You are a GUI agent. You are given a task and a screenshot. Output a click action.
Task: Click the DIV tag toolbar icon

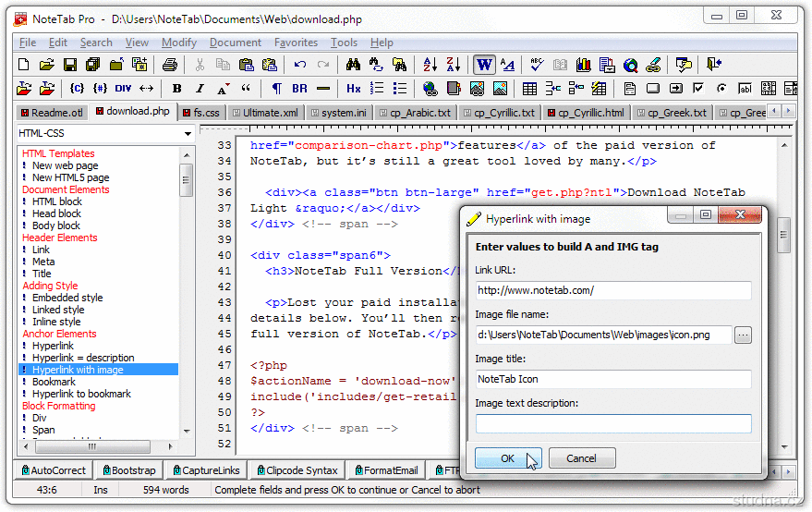123,89
